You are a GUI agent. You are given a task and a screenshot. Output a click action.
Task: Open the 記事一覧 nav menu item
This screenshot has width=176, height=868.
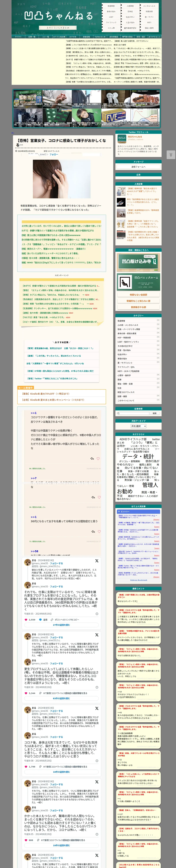pyautogui.click(x=32, y=37)
